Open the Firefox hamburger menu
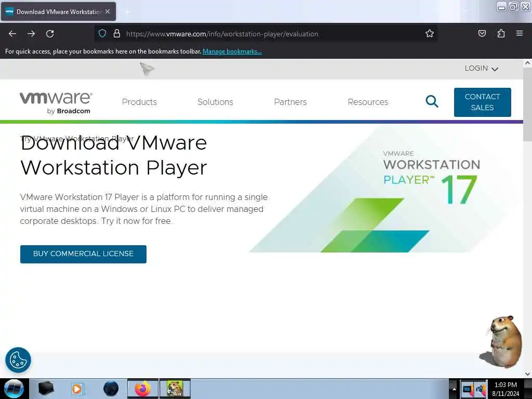532x399 pixels. pos(520,33)
